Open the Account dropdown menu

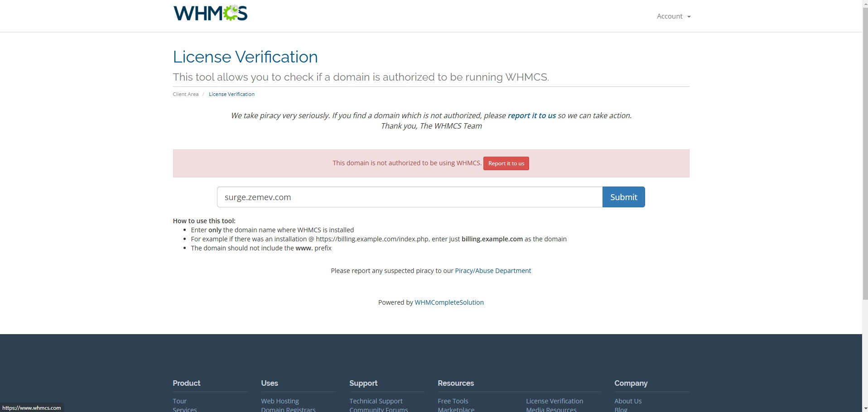(x=674, y=16)
